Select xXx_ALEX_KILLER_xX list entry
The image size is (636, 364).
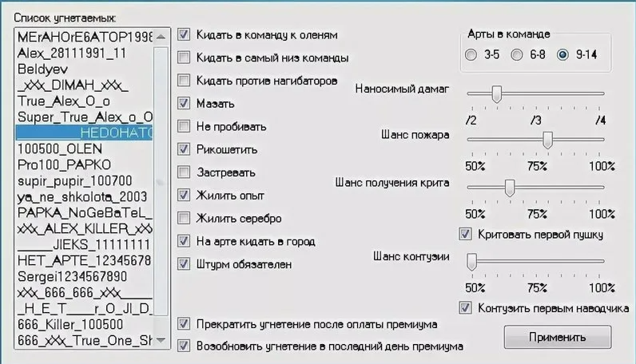point(85,228)
